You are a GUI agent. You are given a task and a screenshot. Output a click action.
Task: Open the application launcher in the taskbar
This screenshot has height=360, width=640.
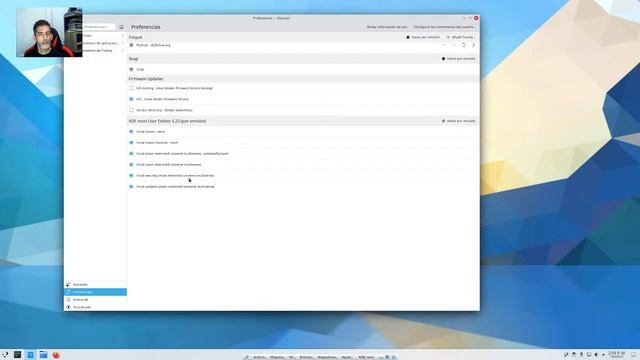(5, 355)
